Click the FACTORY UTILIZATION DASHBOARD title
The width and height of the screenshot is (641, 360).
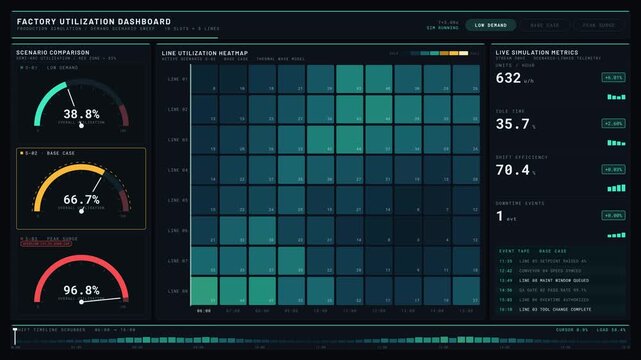[94, 22]
